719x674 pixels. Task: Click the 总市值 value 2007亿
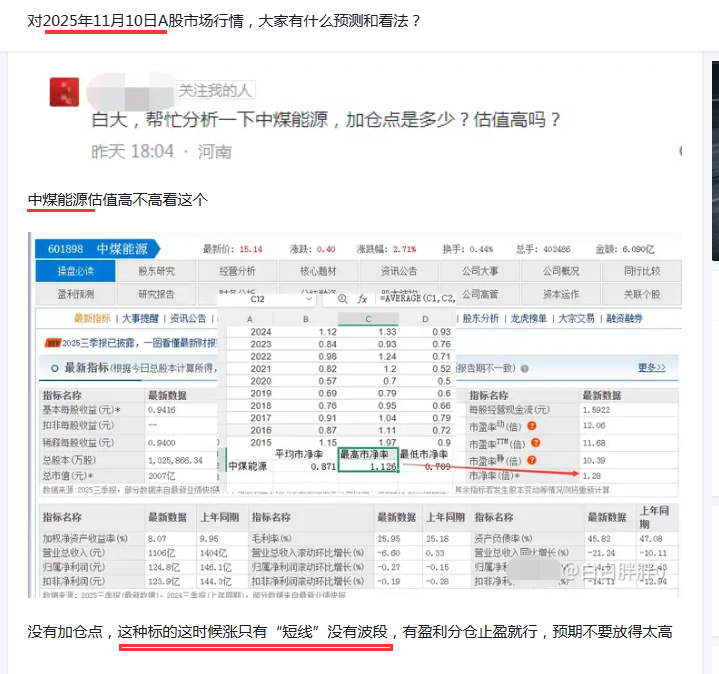pos(161,476)
